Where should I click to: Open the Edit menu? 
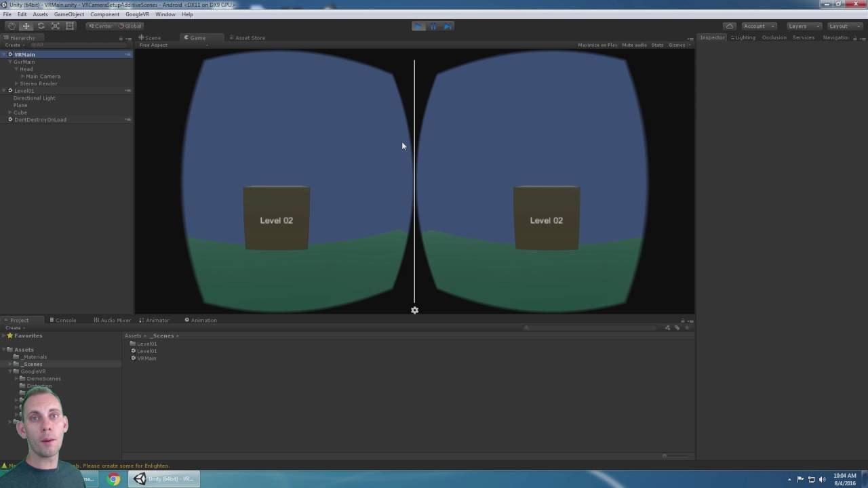tap(22, 14)
